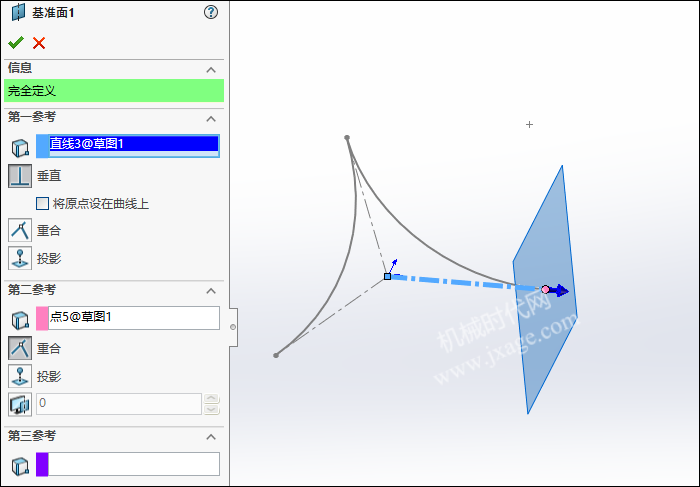Collapse the 第二参考 section
Image resolution: width=700 pixels, height=487 pixels.
click(211, 291)
